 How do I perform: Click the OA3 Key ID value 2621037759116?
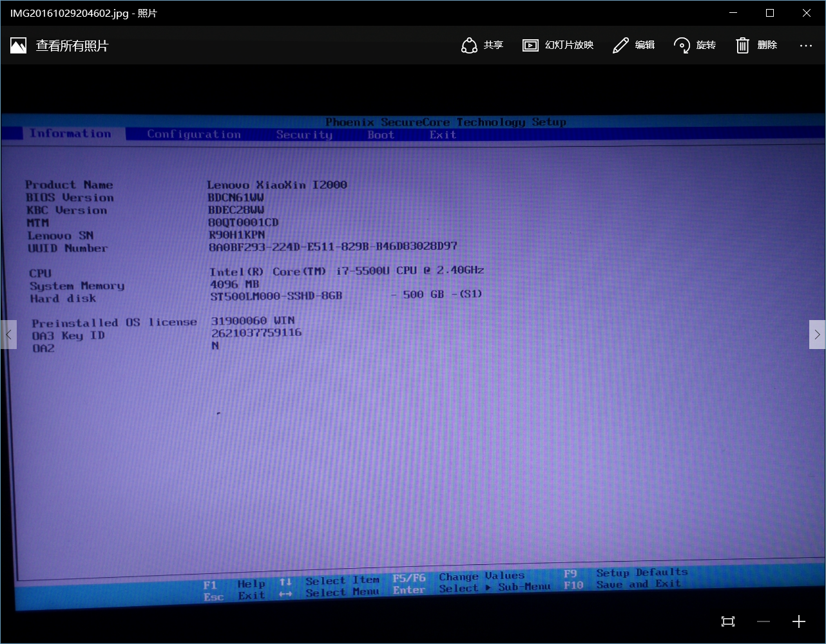pyautogui.click(x=256, y=333)
